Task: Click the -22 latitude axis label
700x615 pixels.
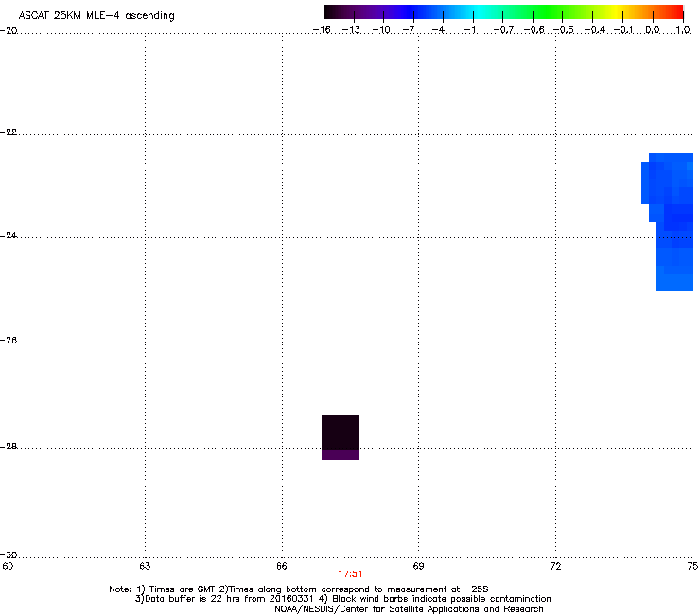Action: (9, 132)
